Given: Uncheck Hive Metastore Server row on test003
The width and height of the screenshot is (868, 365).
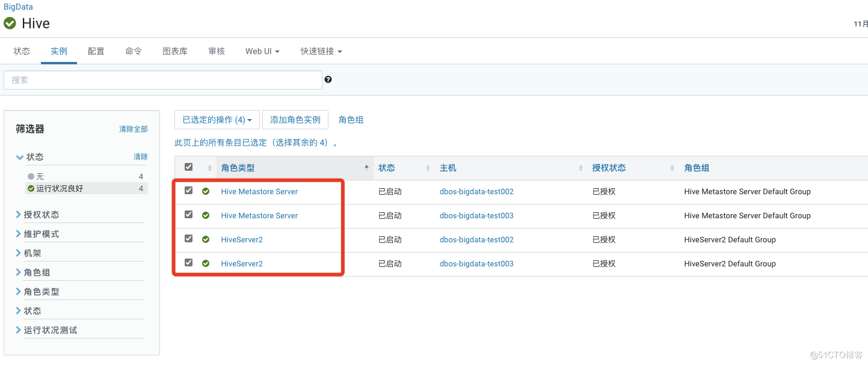Looking at the screenshot, I should 188,215.
